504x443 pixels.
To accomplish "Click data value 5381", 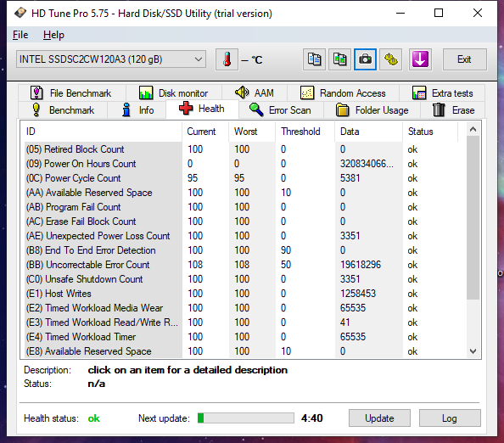I will point(350,178).
